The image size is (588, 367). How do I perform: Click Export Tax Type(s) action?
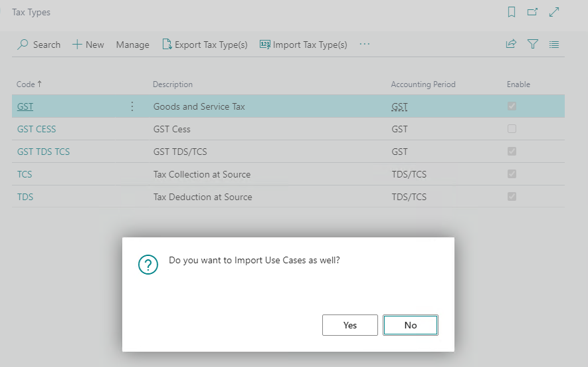pyautogui.click(x=205, y=45)
